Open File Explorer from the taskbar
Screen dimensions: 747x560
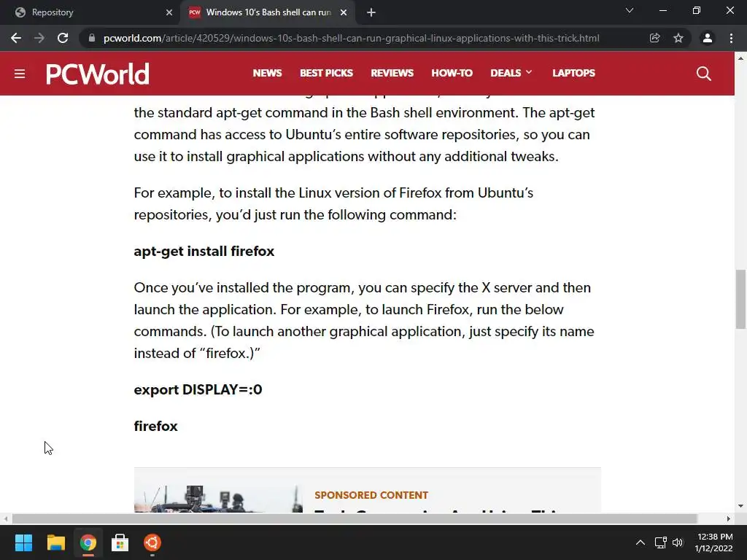55,542
